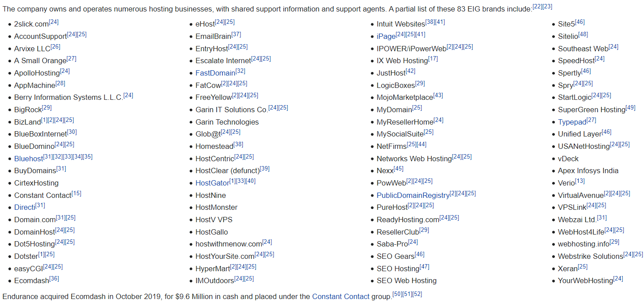Open the iPage link

point(386,37)
